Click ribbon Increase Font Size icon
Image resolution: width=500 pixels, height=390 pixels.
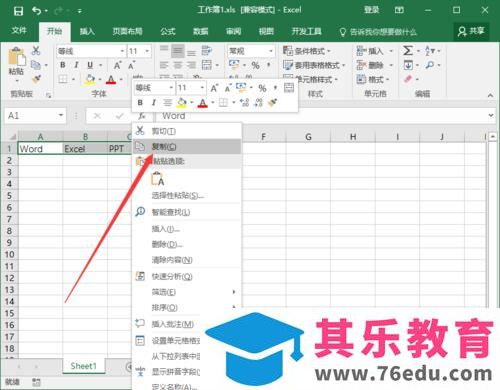point(117,65)
